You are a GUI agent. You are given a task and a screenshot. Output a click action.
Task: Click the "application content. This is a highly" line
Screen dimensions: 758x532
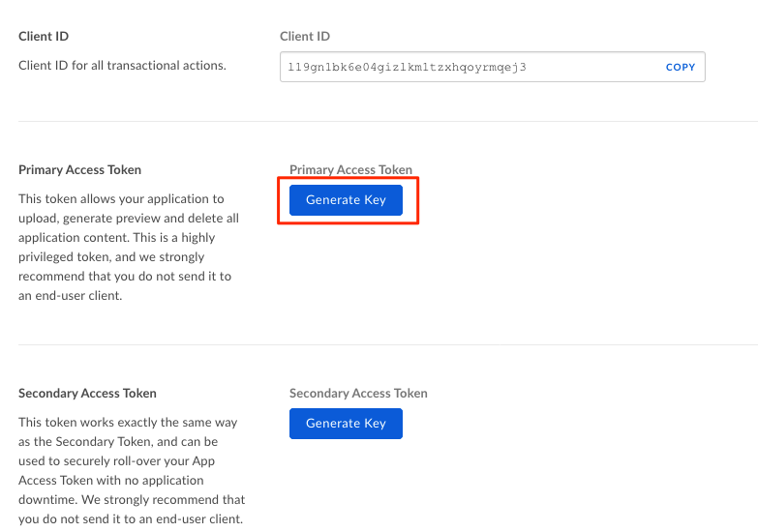coord(117,238)
